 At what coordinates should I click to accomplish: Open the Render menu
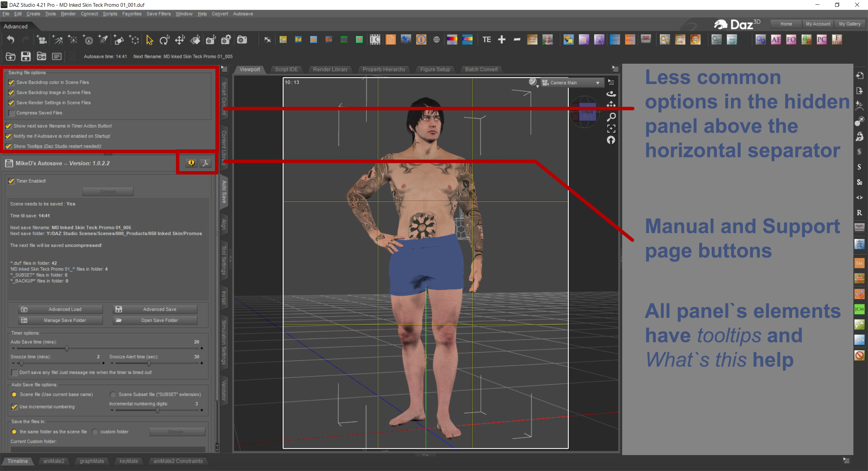point(68,14)
